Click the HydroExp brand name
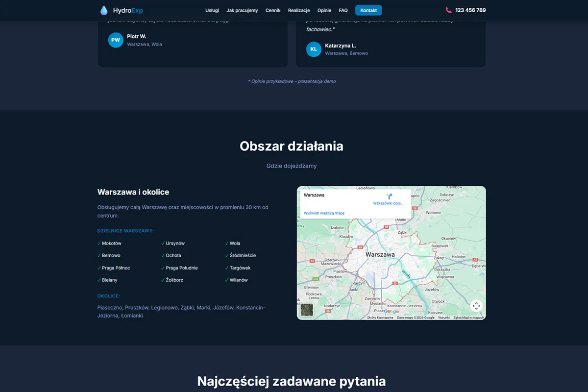The height and width of the screenshot is (392, 588). coord(128,10)
